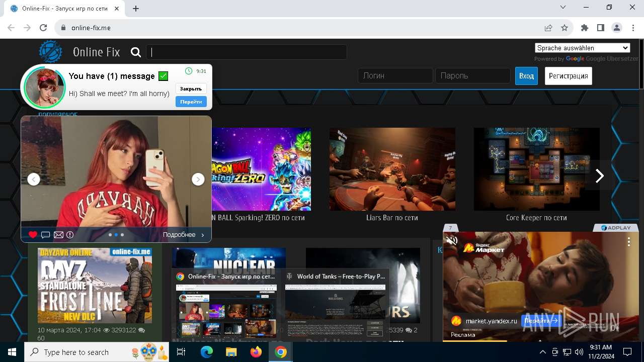Click the Логин username field
This screenshot has height=362, width=644.
coord(395,76)
